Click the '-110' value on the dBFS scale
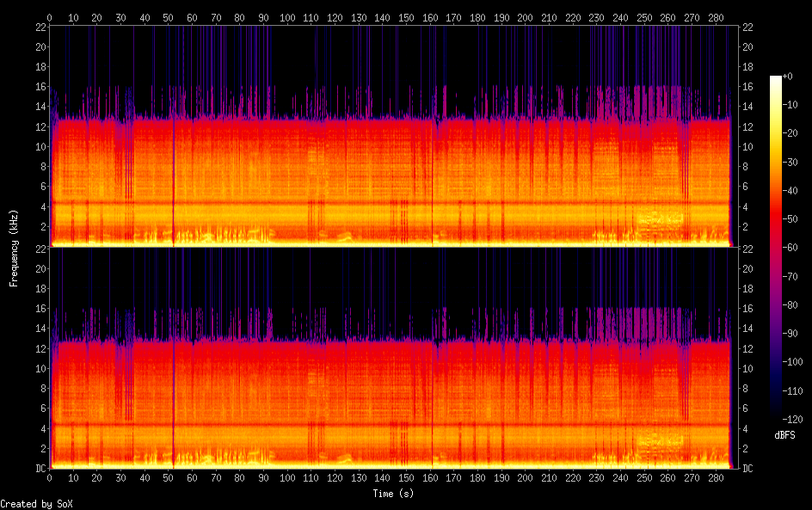The image size is (812, 510). 792,391
